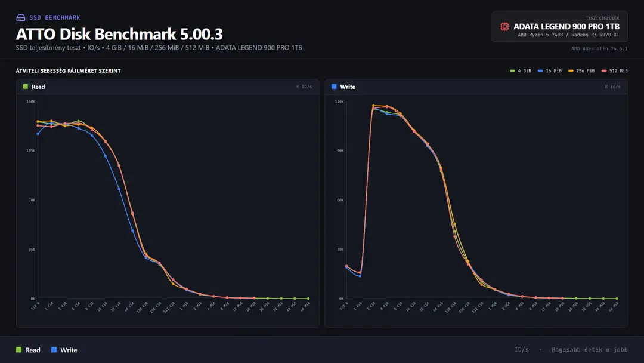Click the "ADATA LEGEND 900 PRO 1TB" device card name
This screenshot has width=644, height=363.
[566, 27]
